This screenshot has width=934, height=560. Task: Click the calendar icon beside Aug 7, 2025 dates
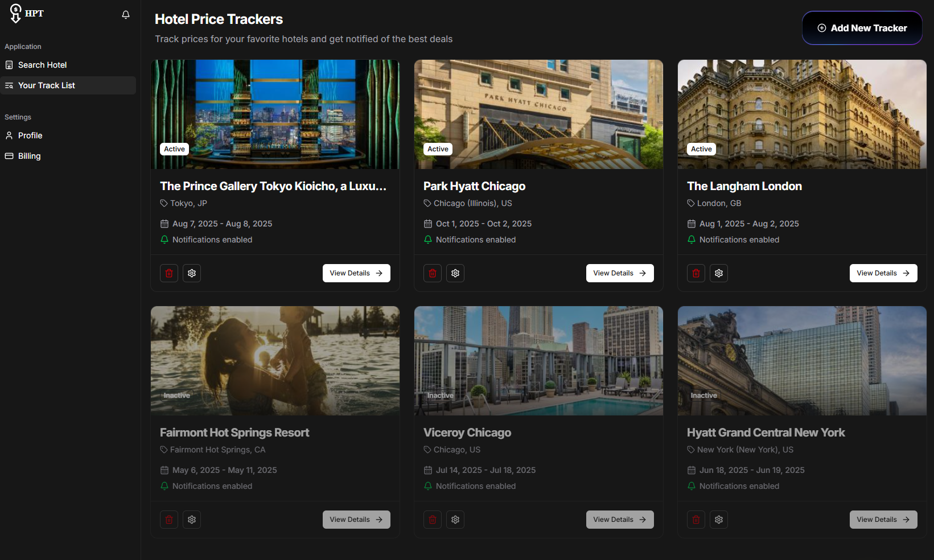coord(164,224)
